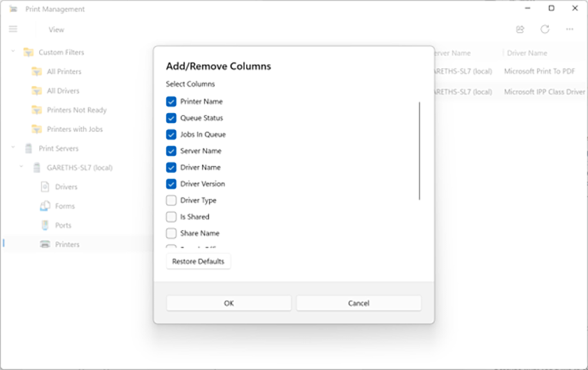
Task: Uncheck the Queue Status checkbox
Action: click(x=171, y=118)
